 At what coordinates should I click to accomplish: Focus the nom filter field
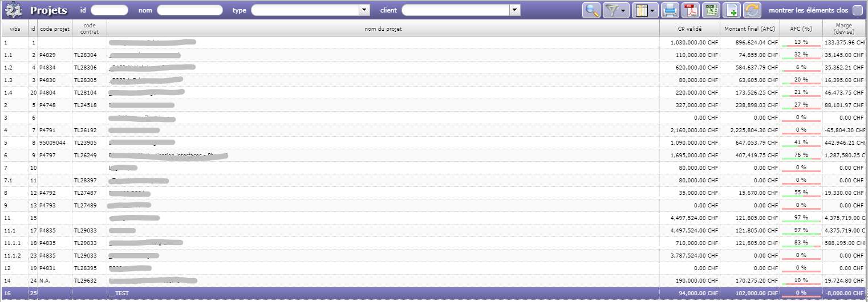coord(190,10)
